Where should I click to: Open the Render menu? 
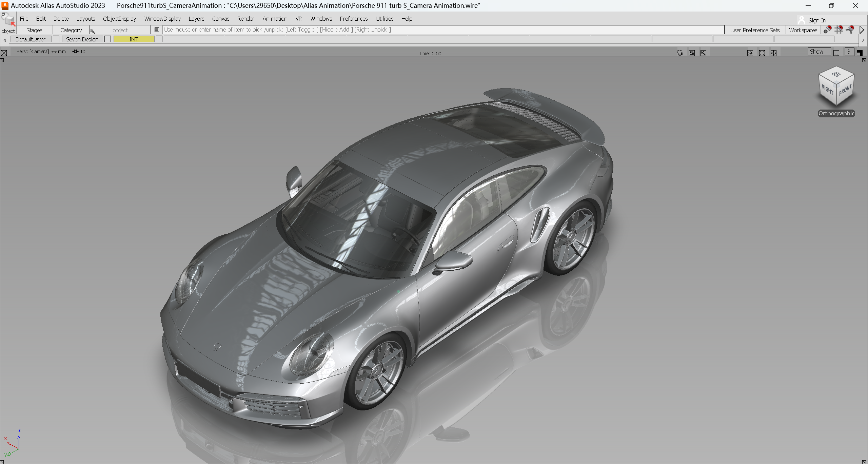pos(245,19)
